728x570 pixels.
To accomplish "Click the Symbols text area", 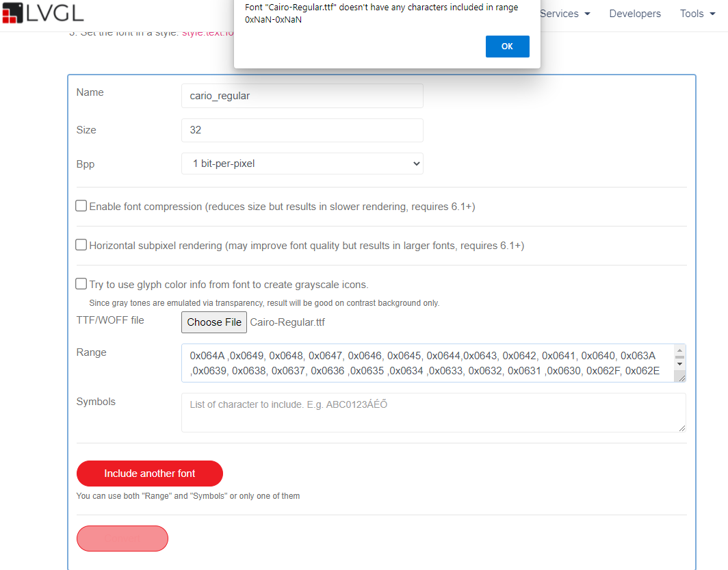I will (433, 413).
